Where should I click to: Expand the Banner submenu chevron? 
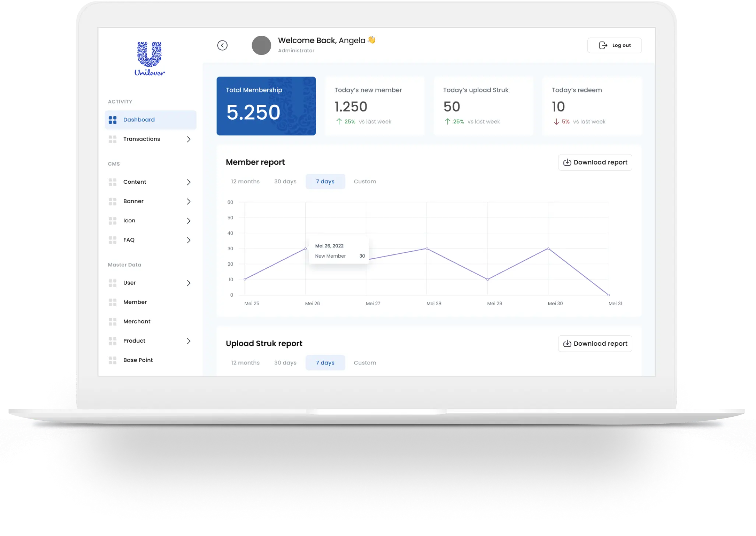[x=189, y=201]
